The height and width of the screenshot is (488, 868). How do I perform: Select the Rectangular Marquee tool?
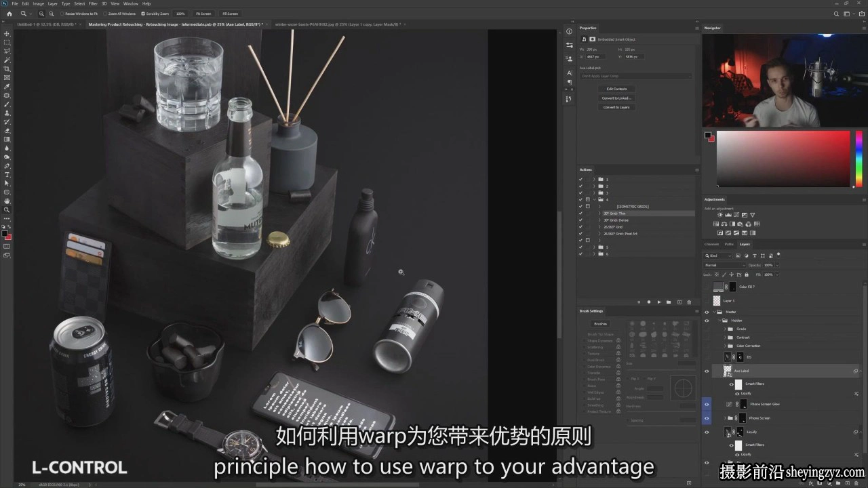coord(7,42)
